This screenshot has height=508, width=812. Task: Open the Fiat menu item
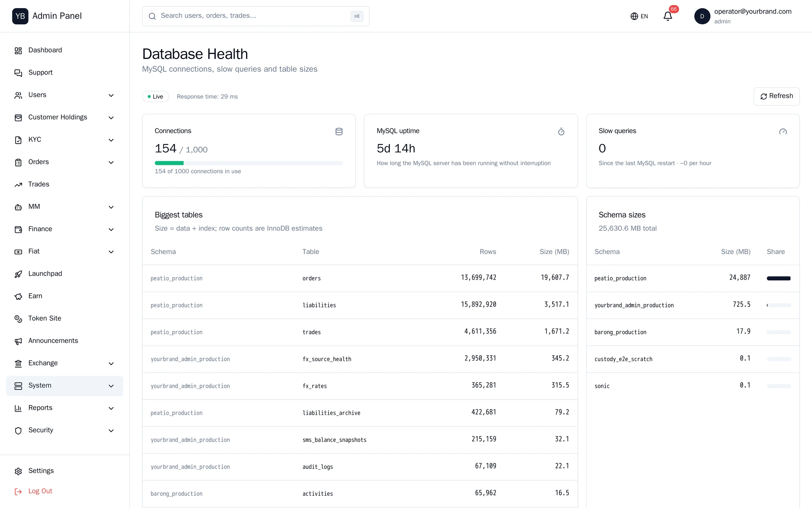click(x=65, y=252)
